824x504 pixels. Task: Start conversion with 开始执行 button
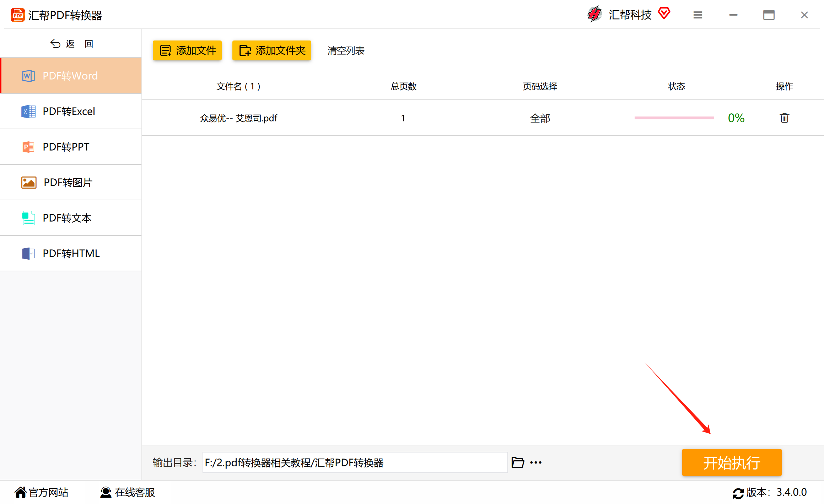pos(732,462)
